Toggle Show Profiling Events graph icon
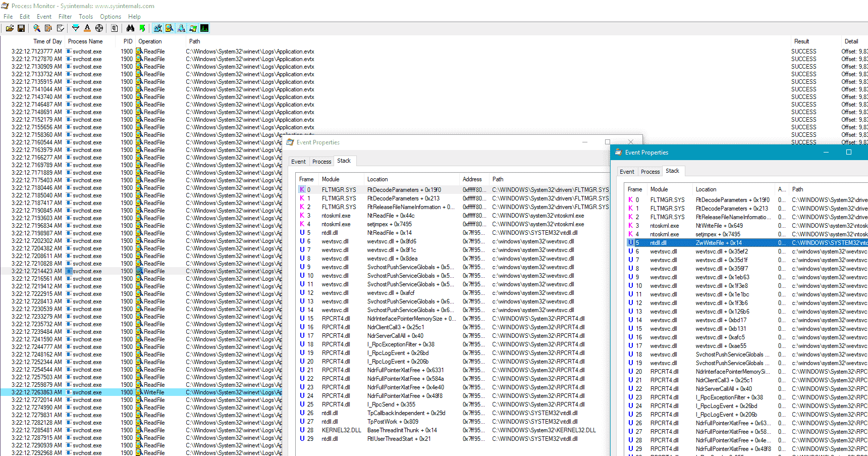868x456 pixels. (204, 28)
